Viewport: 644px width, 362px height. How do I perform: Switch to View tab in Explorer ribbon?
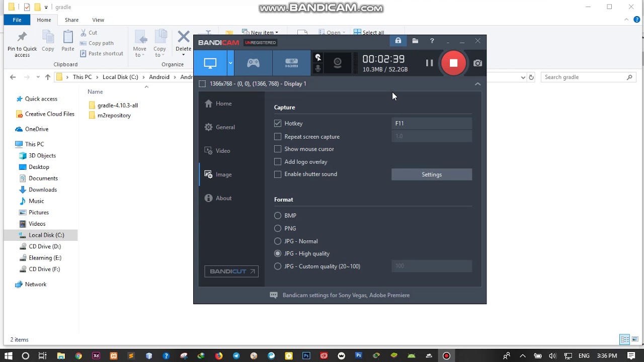[x=98, y=20]
